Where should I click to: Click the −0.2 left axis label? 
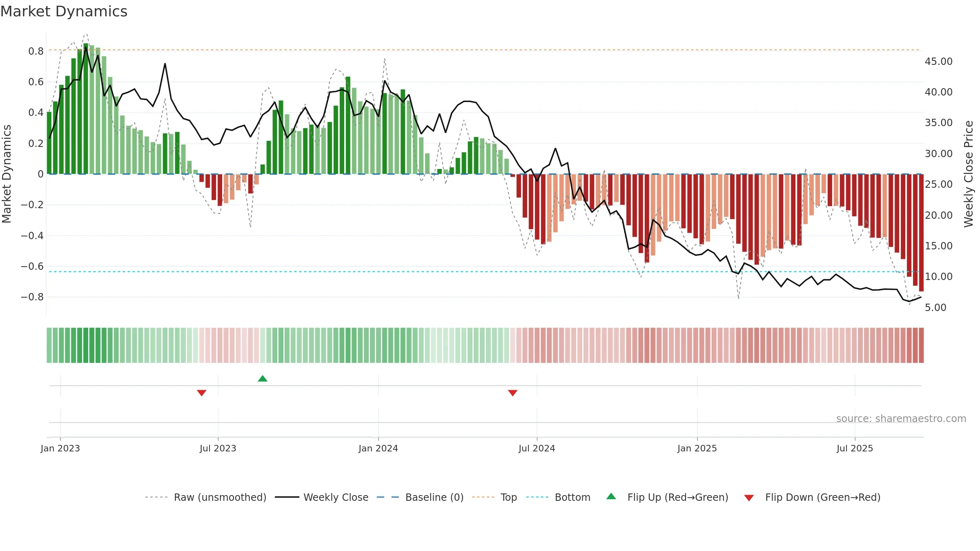pos(32,204)
